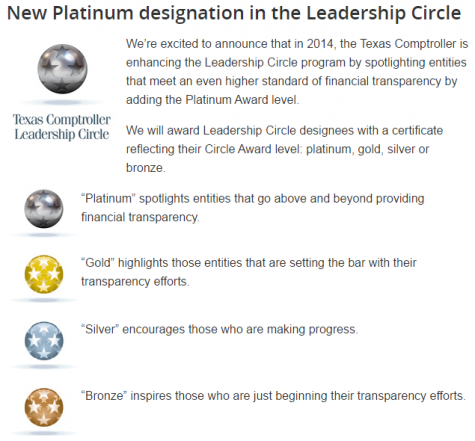Click the words 'Platinum Award level' in intro

241,100
